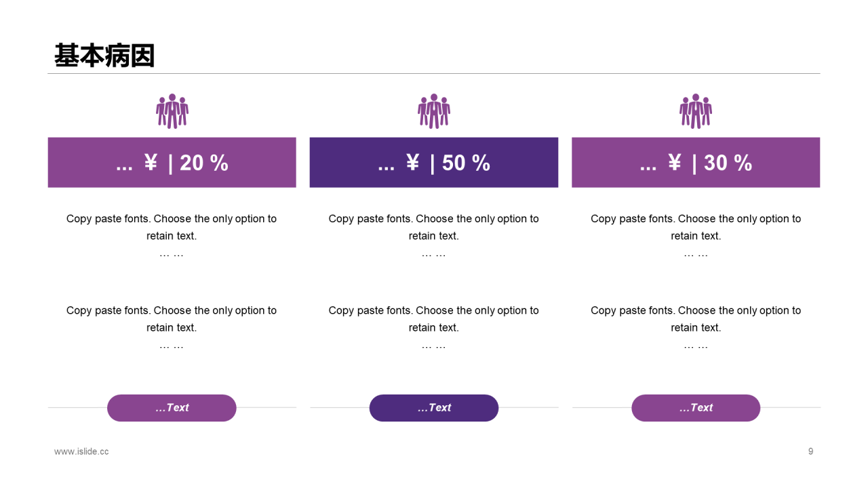Click the ¥ symbol in 50 % banner
The height and width of the screenshot is (488, 868).
tap(413, 163)
